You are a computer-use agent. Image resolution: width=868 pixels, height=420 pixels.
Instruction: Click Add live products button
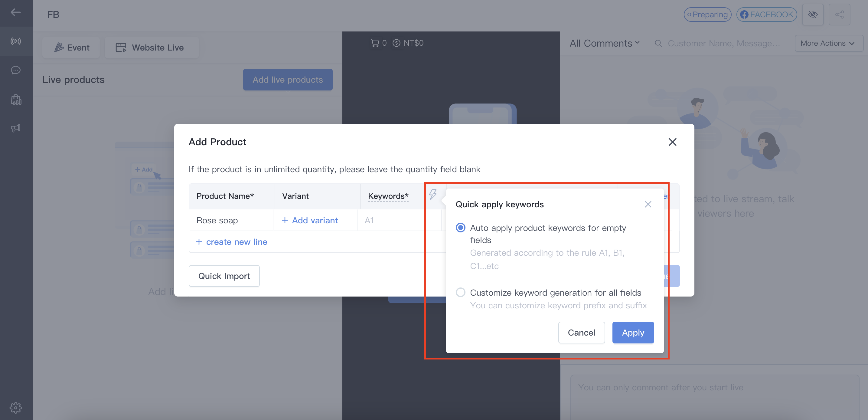coord(288,80)
